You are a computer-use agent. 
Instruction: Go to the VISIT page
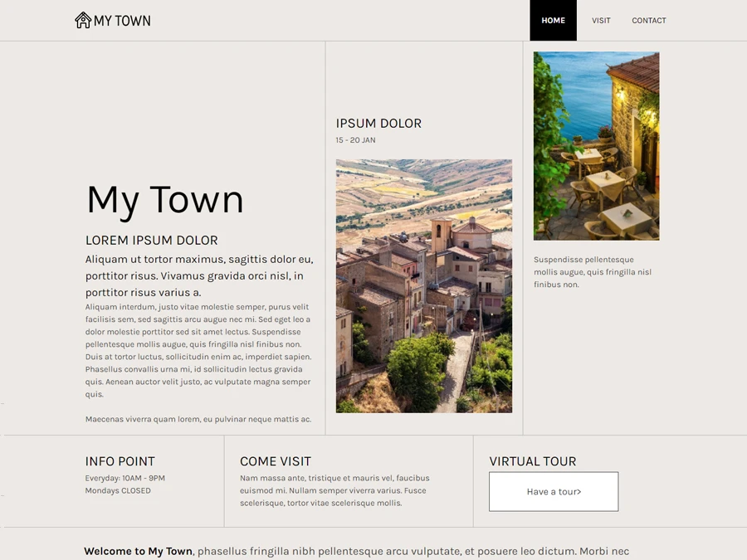point(601,21)
